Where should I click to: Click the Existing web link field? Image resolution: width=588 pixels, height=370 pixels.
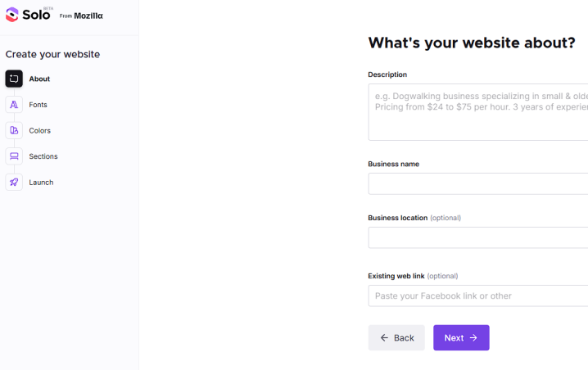click(478, 296)
